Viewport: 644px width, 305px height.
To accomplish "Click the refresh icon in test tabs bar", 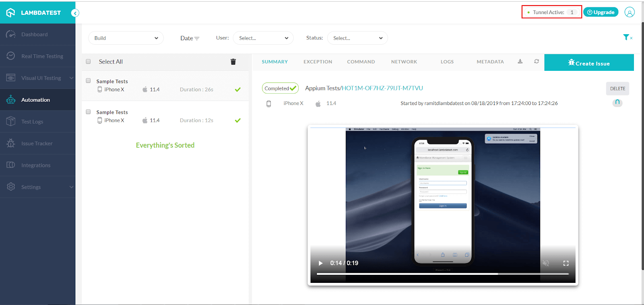I will pyautogui.click(x=537, y=62).
